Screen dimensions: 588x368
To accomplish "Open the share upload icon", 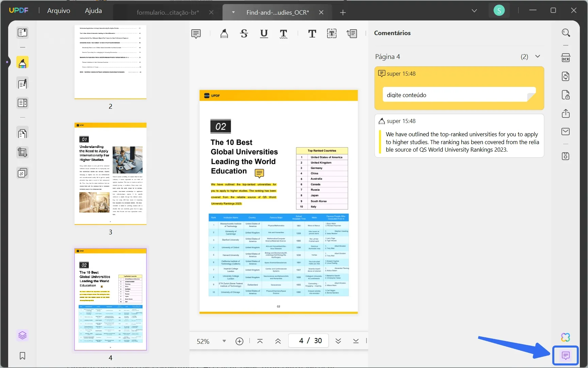I will 566,113.
